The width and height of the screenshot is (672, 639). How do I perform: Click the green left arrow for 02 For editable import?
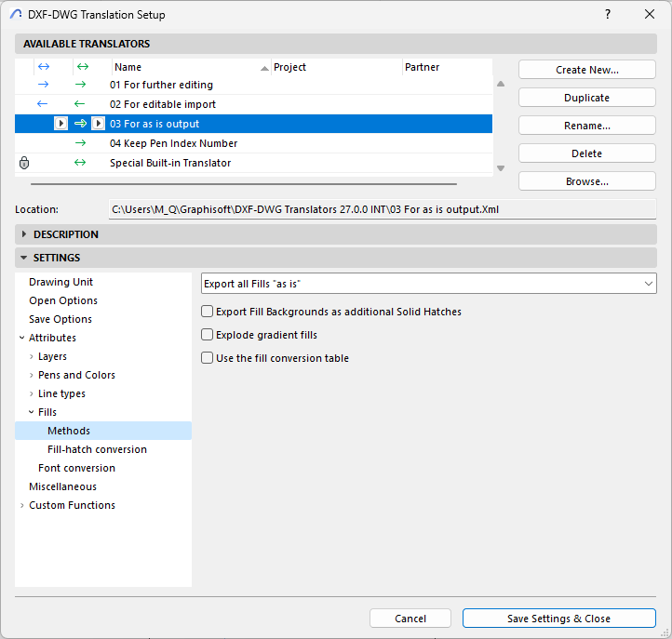pos(80,104)
